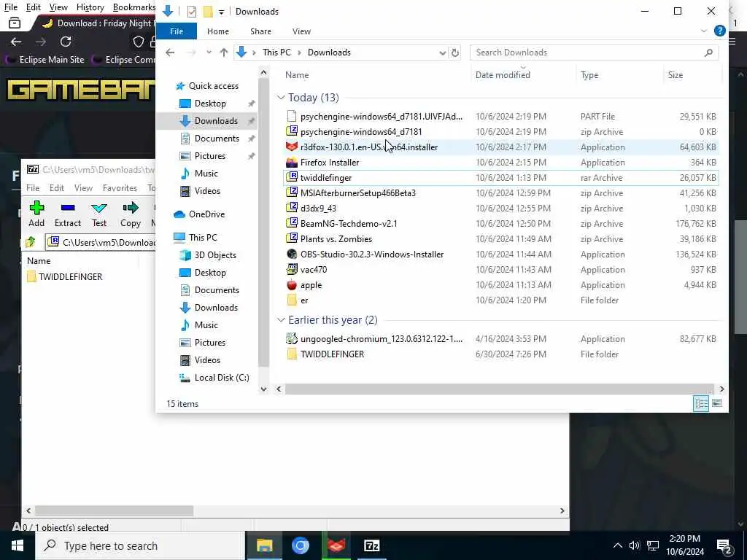Select This PC in navigation pane
This screenshot has height=560, width=747.
203,237
